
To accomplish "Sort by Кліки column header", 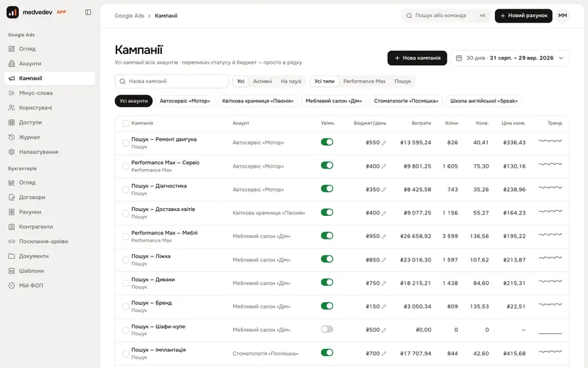I will pyautogui.click(x=452, y=123).
